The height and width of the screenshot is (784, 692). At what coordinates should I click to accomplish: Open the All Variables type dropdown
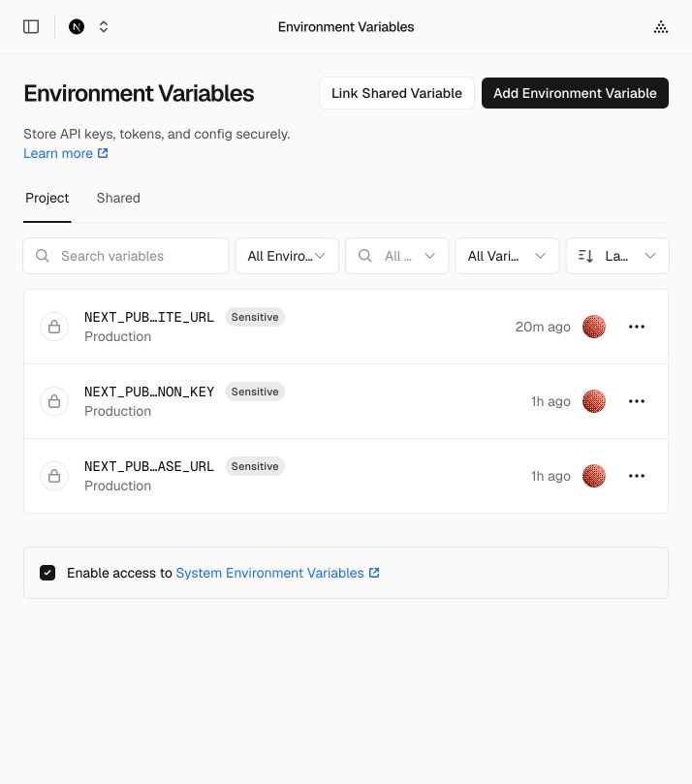point(507,256)
